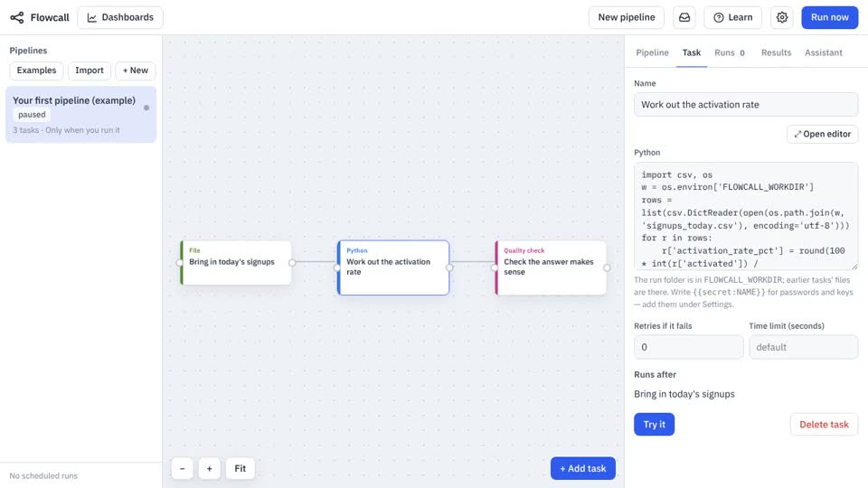Click input port of the File node
Screen dimensions: 868x488
(x=179, y=263)
